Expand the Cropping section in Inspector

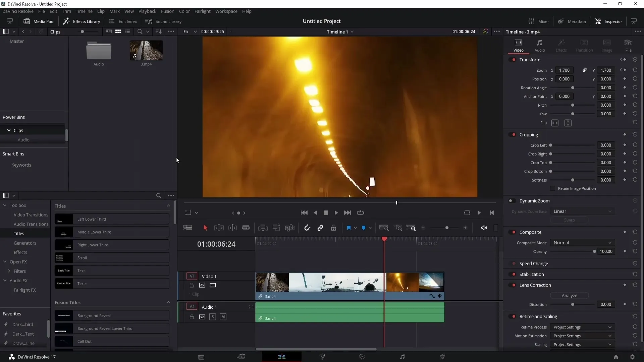click(529, 134)
